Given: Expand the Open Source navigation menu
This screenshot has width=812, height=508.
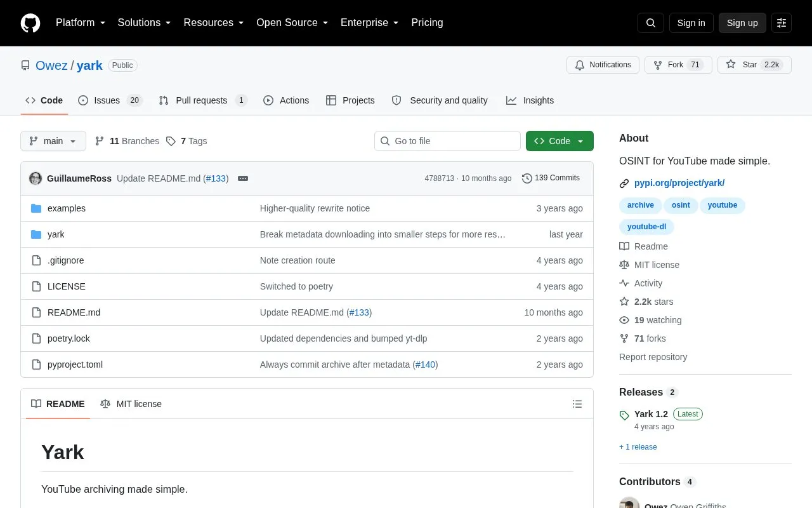Looking at the screenshot, I should (x=292, y=23).
